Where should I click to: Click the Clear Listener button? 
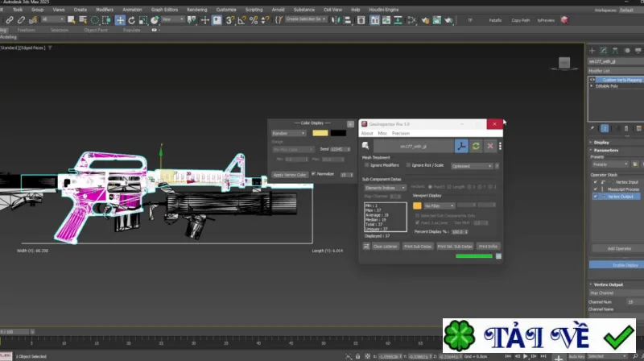tap(385, 247)
